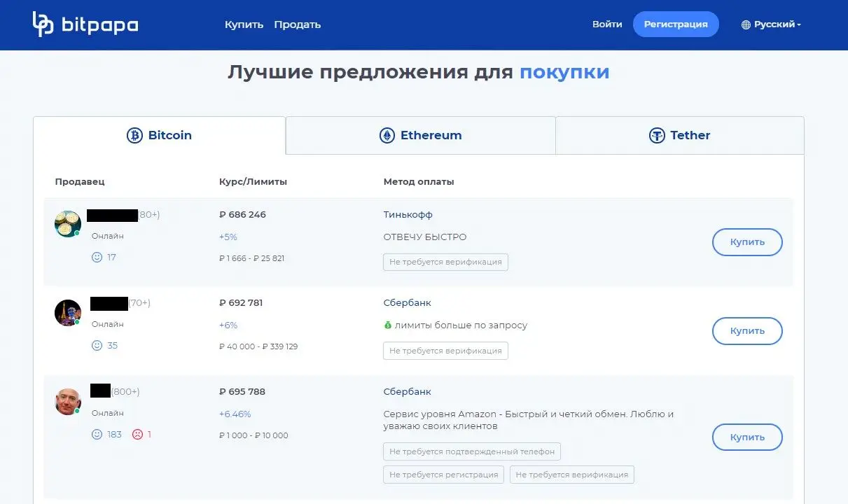Click the ОТВЕЧУ БЫСТРО offer note
The width and height of the screenshot is (848, 504).
425,237
